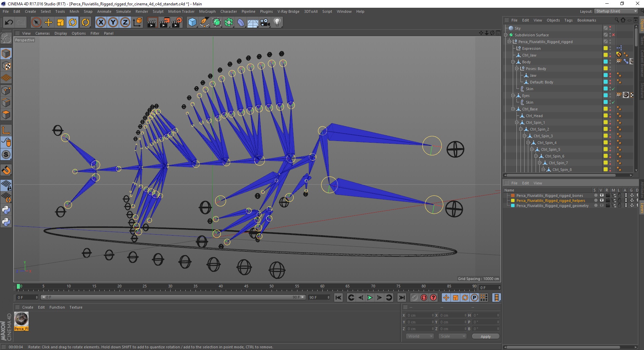644x350 pixels.
Task: Click the Coordinate System icon
Action: pos(137,23)
